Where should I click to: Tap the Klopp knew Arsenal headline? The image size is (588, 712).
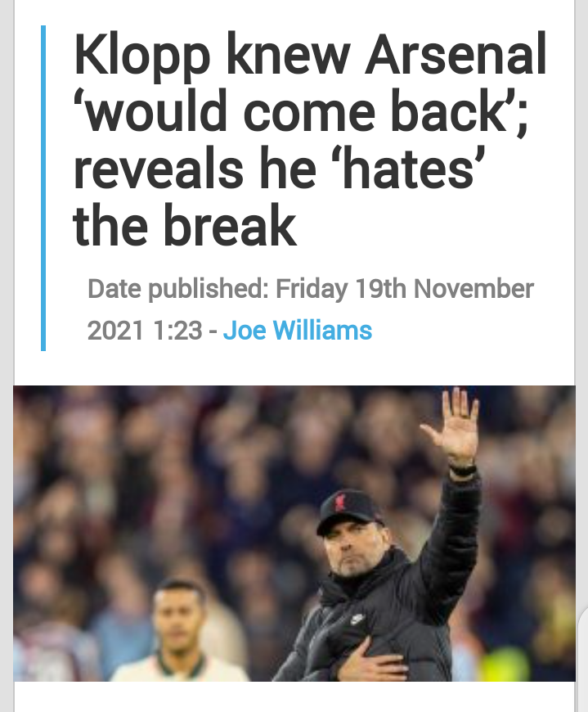click(309, 140)
